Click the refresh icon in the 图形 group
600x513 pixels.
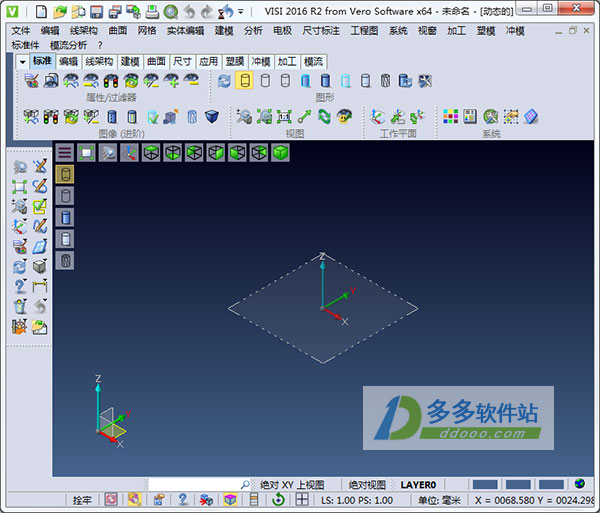tap(224, 81)
